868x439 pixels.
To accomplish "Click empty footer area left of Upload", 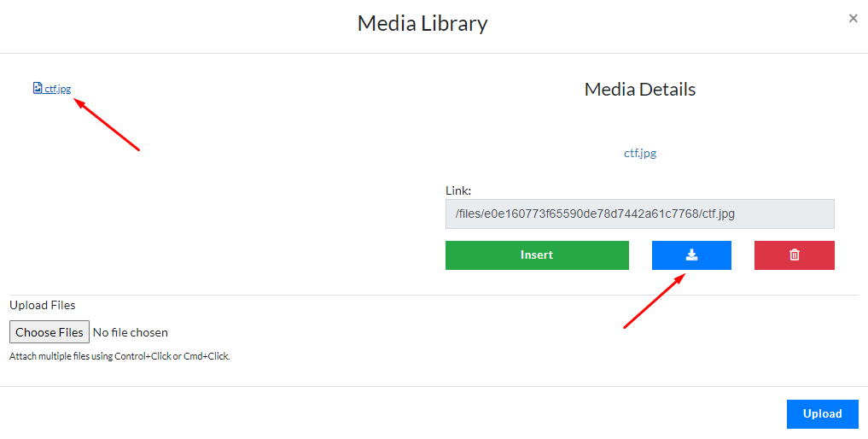I will coord(384,413).
